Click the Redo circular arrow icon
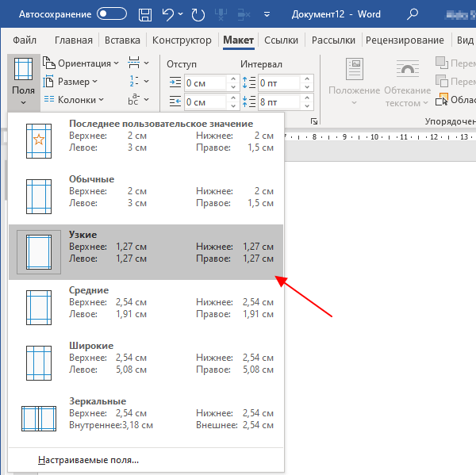 tap(198, 14)
